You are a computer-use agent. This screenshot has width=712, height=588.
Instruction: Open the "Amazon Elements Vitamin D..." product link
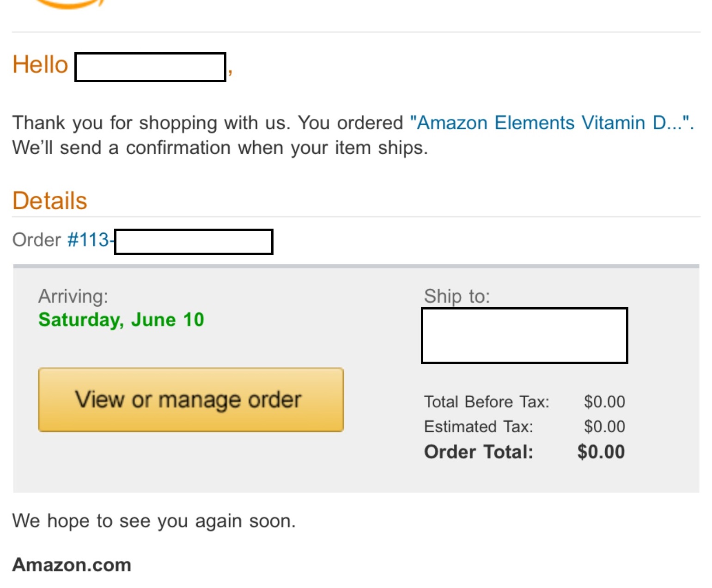click(551, 123)
